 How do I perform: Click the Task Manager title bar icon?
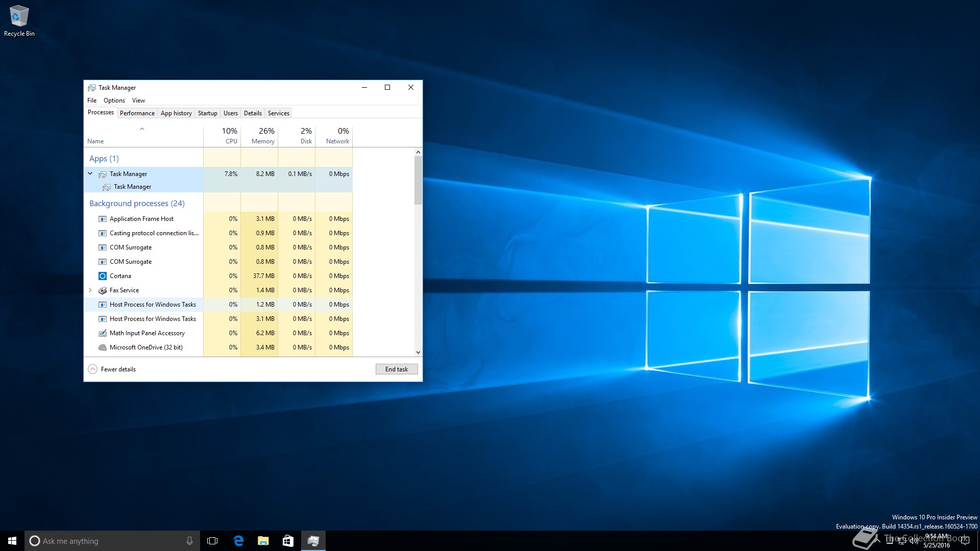92,88
